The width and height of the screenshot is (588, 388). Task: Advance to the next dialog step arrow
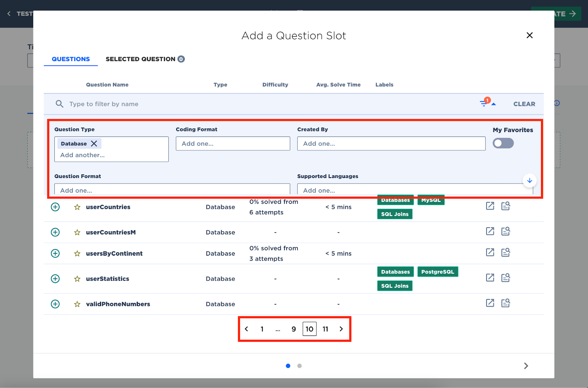tap(526, 366)
